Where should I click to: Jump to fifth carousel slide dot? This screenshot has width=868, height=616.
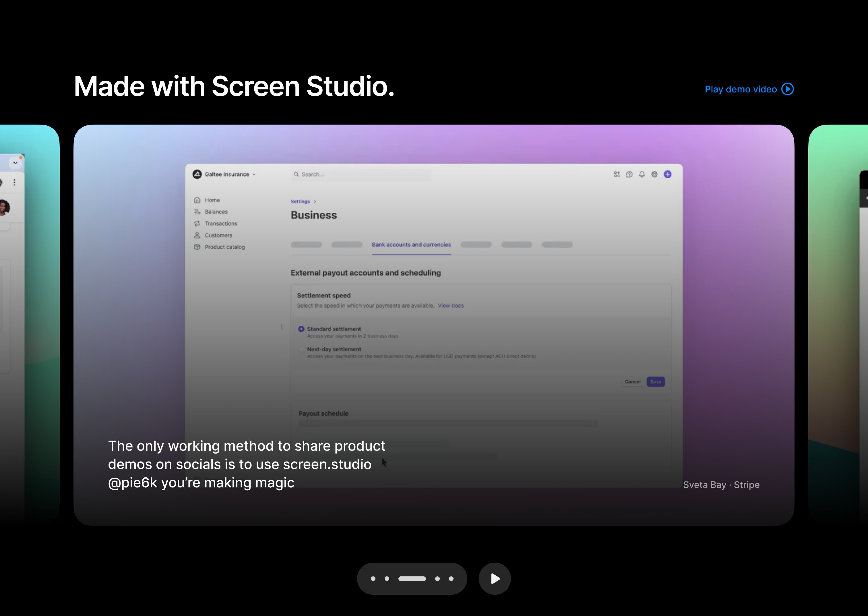[451, 579]
